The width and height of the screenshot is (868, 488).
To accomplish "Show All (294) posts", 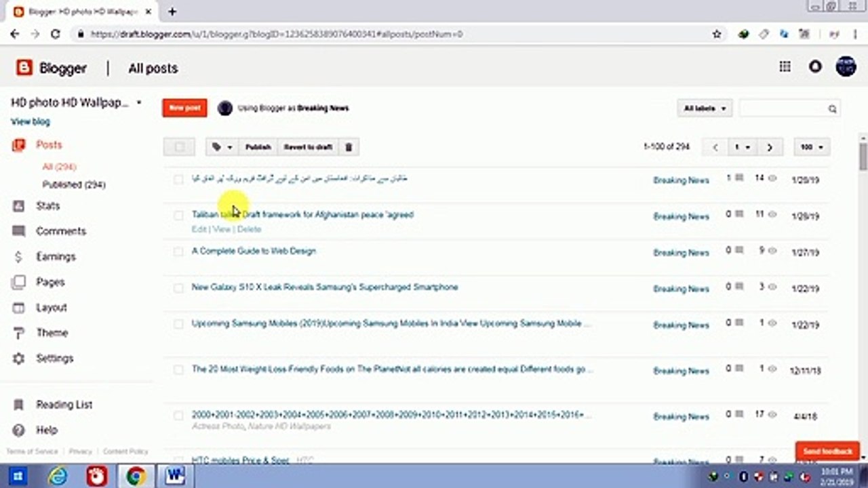I will coord(59,167).
